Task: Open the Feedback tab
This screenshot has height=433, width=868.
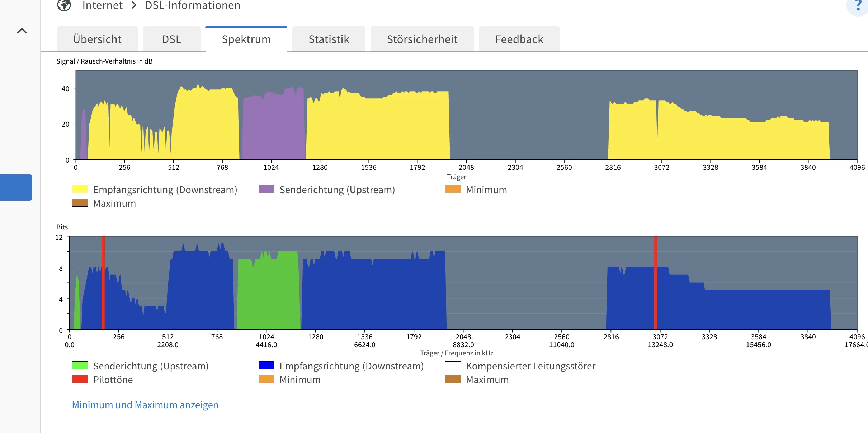Action: tap(519, 39)
